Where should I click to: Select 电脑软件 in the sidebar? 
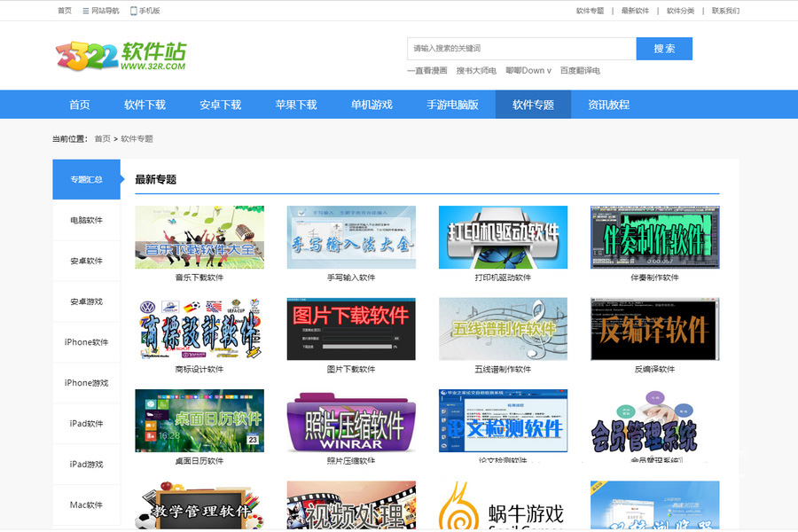coord(87,220)
